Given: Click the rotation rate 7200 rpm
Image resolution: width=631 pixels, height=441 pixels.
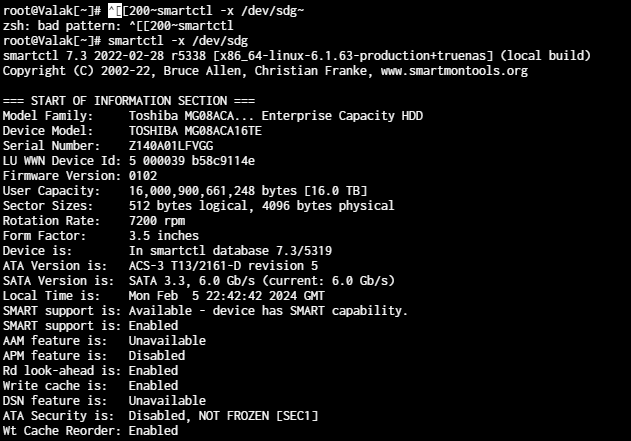Looking at the screenshot, I should [x=157, y=221].
